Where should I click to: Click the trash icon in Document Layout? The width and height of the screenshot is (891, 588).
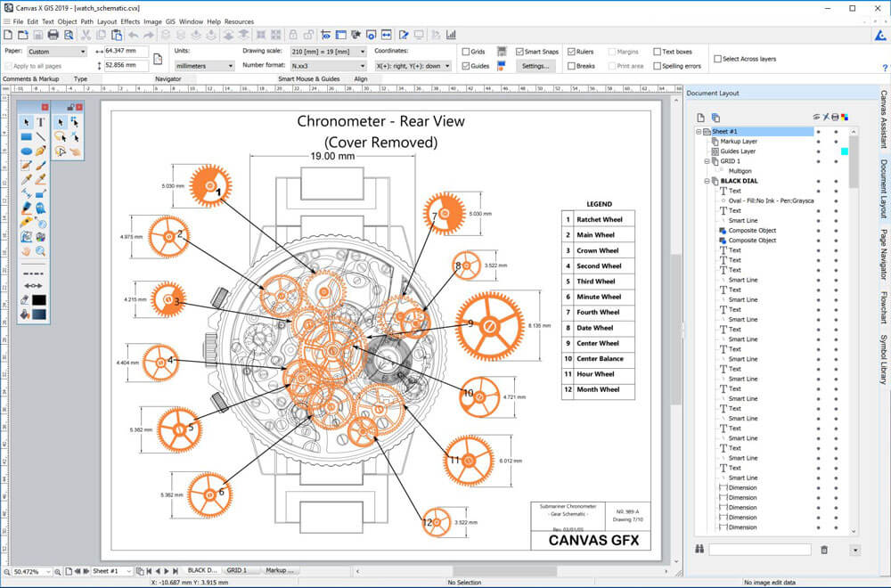pos(823,550)
